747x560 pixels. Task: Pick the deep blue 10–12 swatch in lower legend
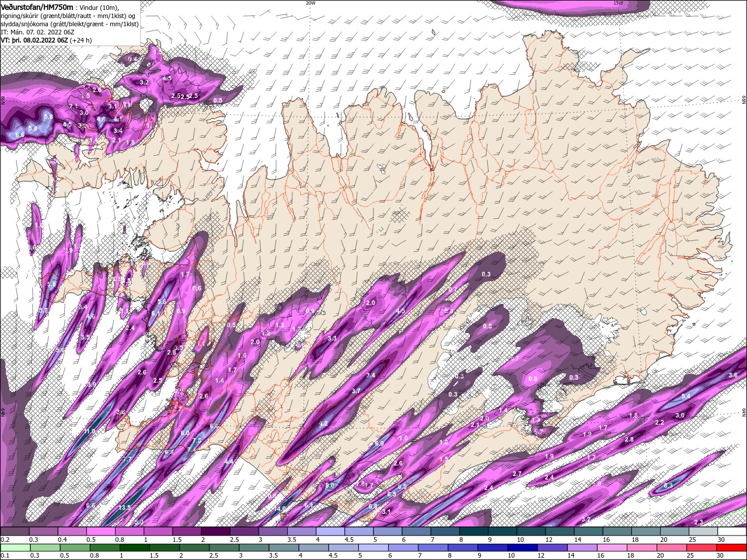[x=522, y=548]
